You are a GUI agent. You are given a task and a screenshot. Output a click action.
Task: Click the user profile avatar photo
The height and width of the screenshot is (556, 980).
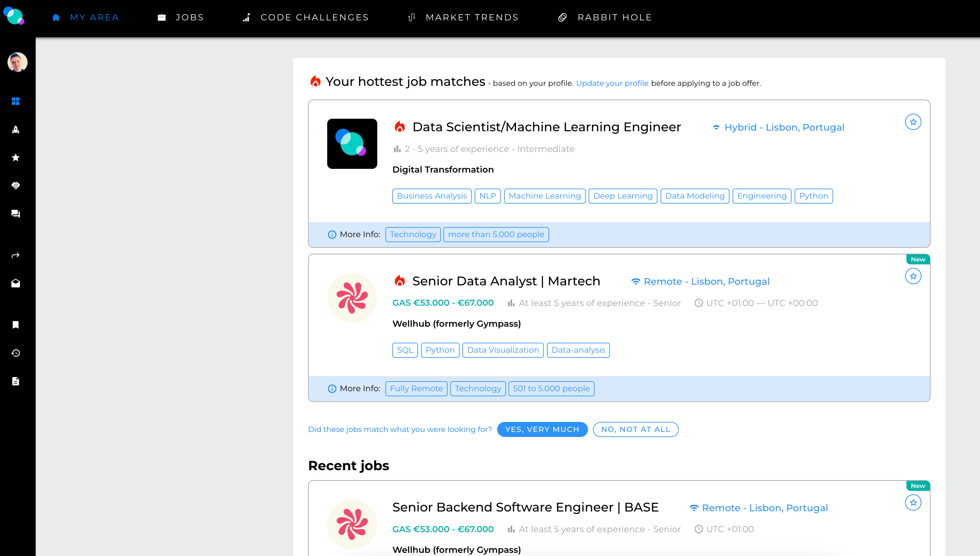tap(18, 62)
